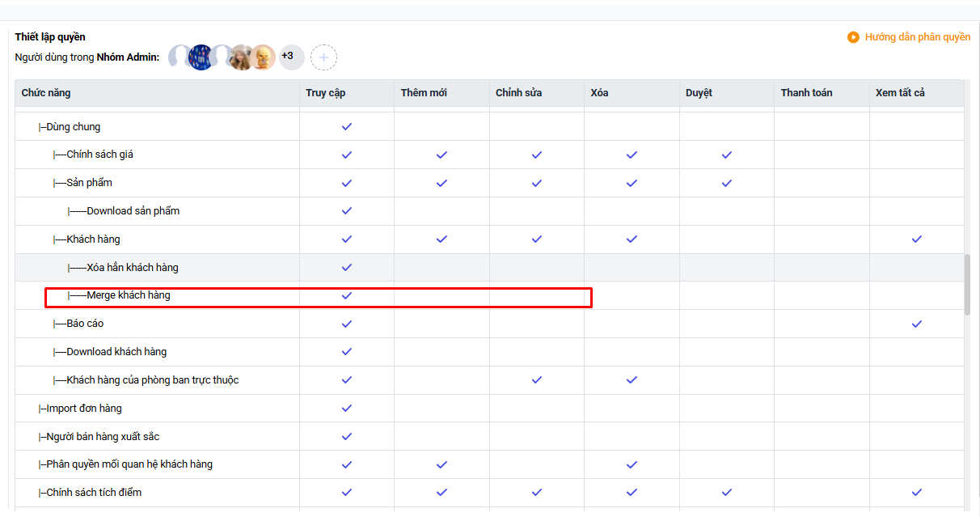Click the Truy cập column header

pyautogui.click(x=325, y=93)
